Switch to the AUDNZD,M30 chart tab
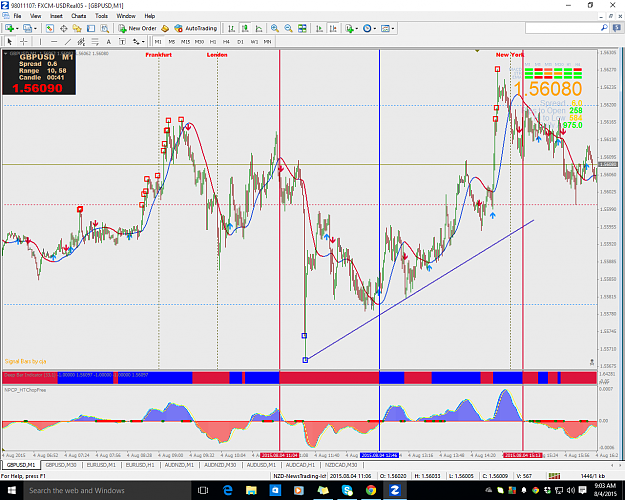Screen dimensions: 625x500 pos(220,465)
